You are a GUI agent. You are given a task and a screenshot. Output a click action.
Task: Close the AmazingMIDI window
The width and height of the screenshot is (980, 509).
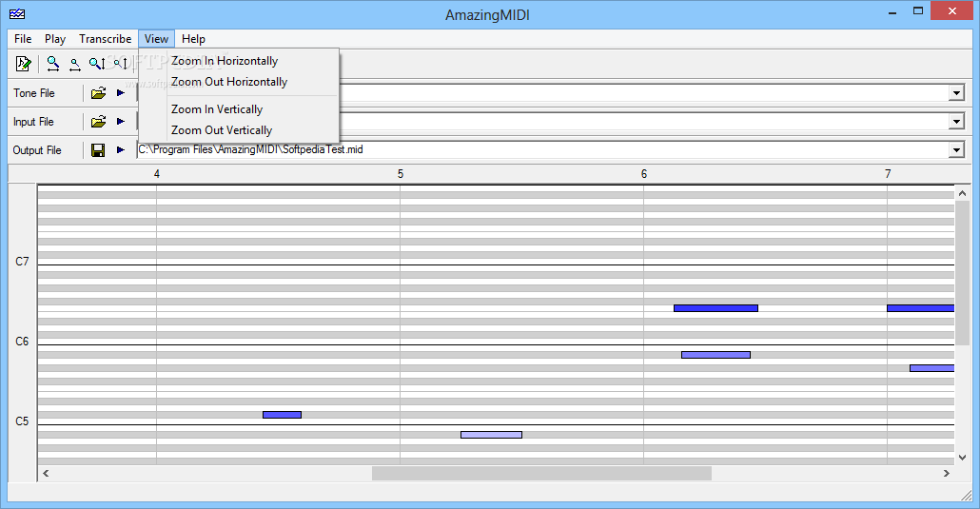[951, 10]
